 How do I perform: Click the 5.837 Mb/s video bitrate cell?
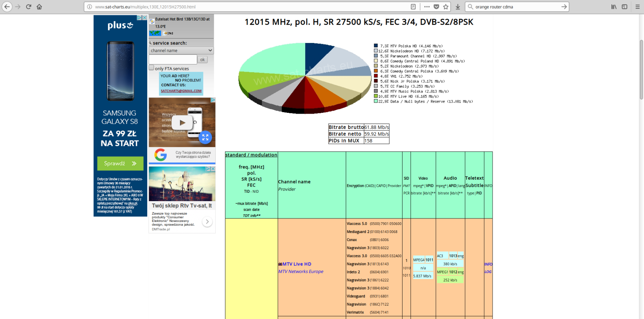pyautogui.click(x=422, y=276)
